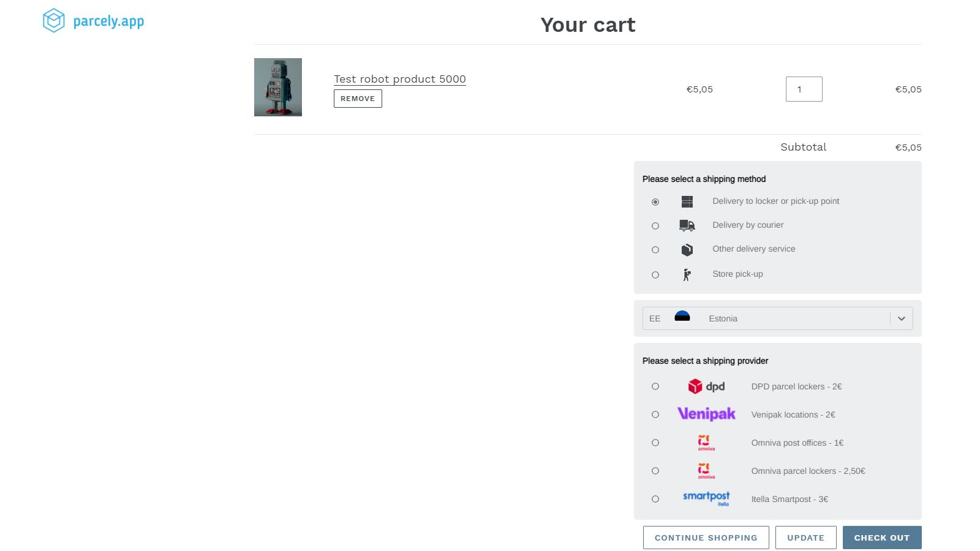Remove Test robot product from cart
Screen dimensions: 980x551
(358, 99)
